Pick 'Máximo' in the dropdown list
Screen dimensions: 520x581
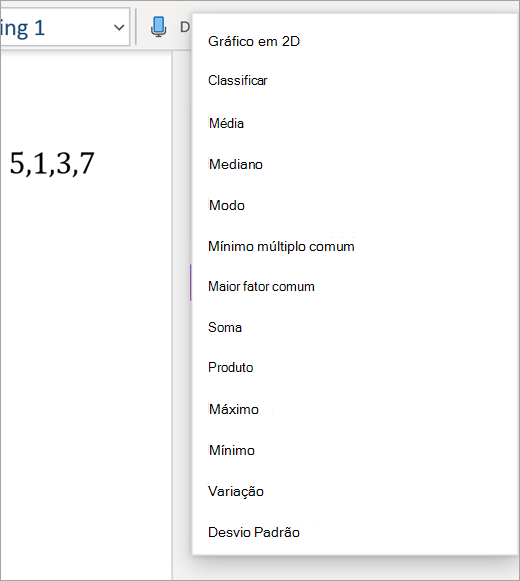[234, 409]
